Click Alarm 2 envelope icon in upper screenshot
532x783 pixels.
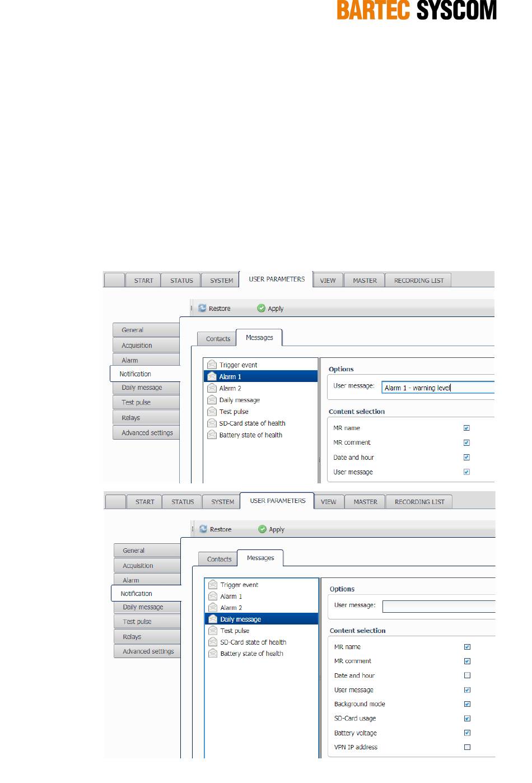tap(212, 388)
